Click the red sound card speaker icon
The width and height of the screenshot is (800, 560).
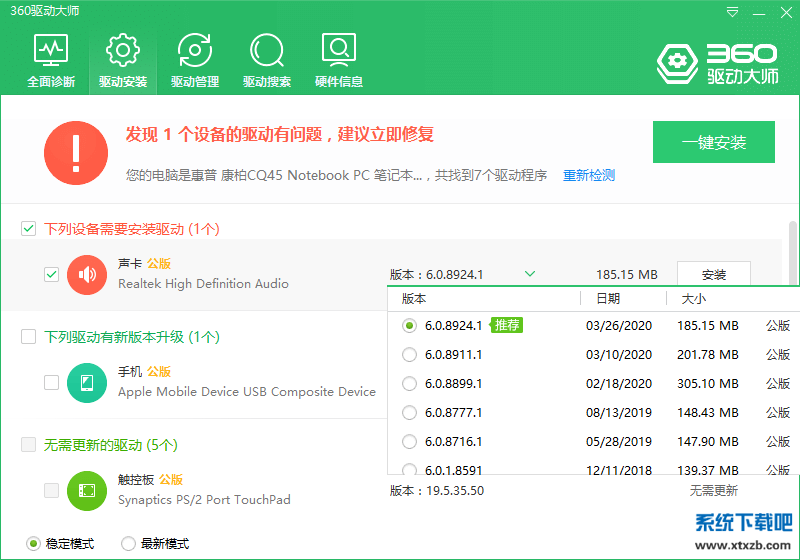pos(87,274)
